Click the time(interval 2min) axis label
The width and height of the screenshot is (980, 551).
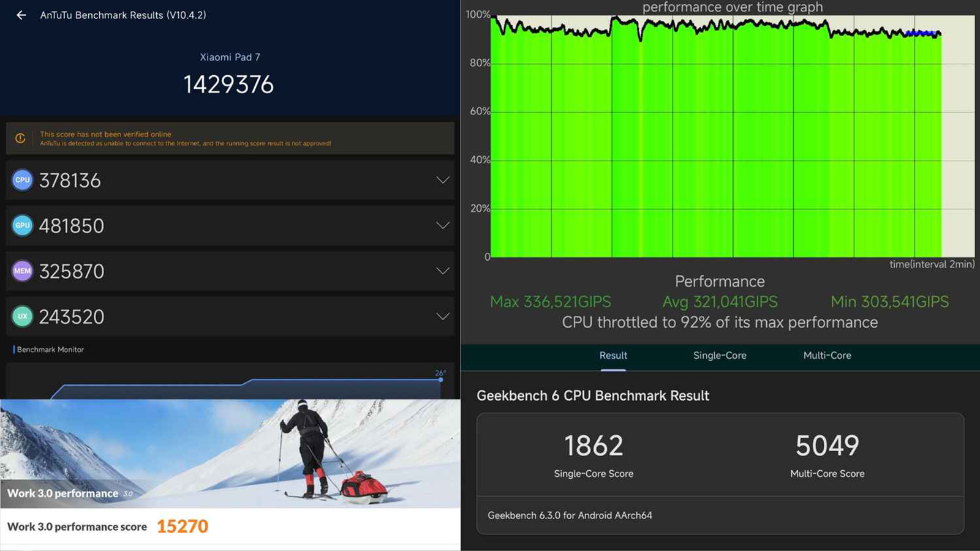click(932, 264)
